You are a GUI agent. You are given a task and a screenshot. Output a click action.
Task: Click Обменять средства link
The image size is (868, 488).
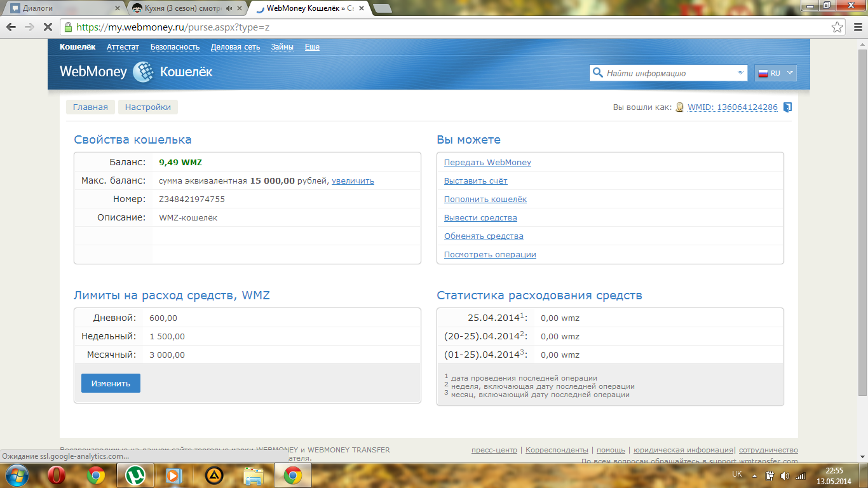coord(484,236)
